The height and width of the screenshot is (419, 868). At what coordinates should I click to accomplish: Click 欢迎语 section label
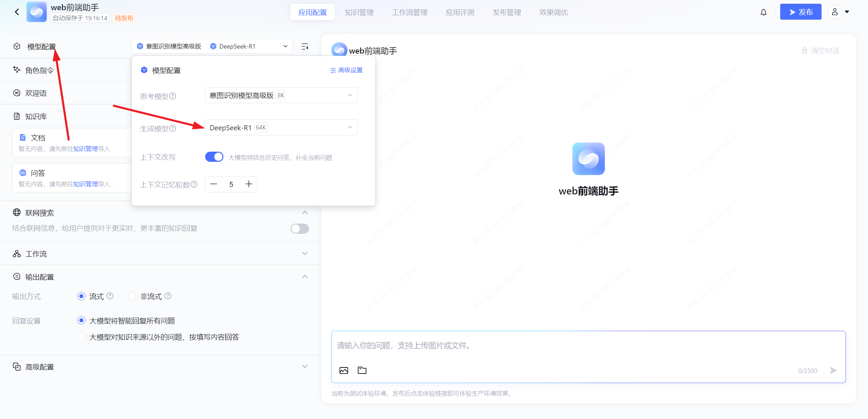pyautogui.click(x=36, y=93)
